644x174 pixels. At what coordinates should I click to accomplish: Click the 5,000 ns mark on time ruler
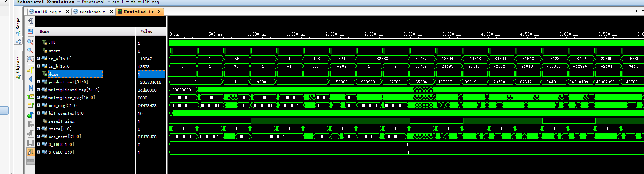coord(569,34)
